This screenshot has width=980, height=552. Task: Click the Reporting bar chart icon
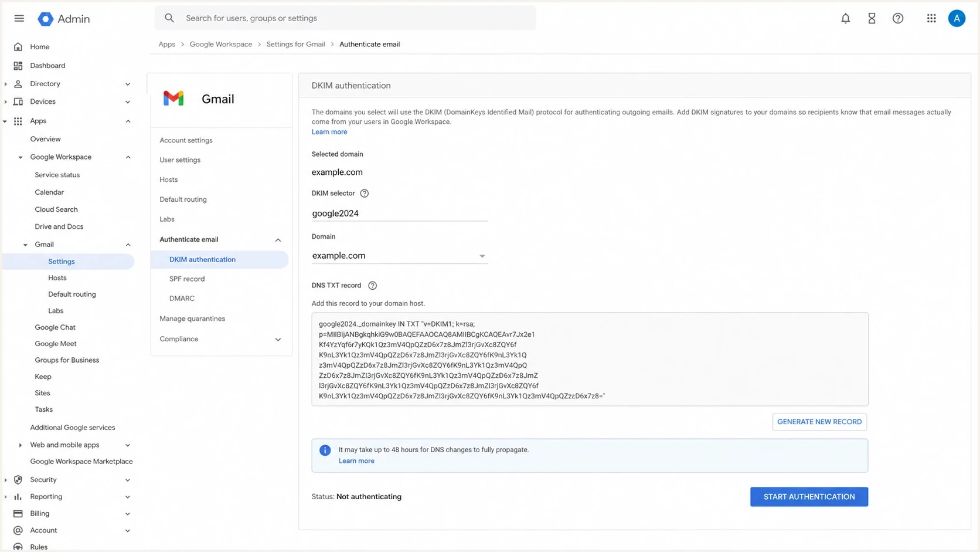pos(18,497)
